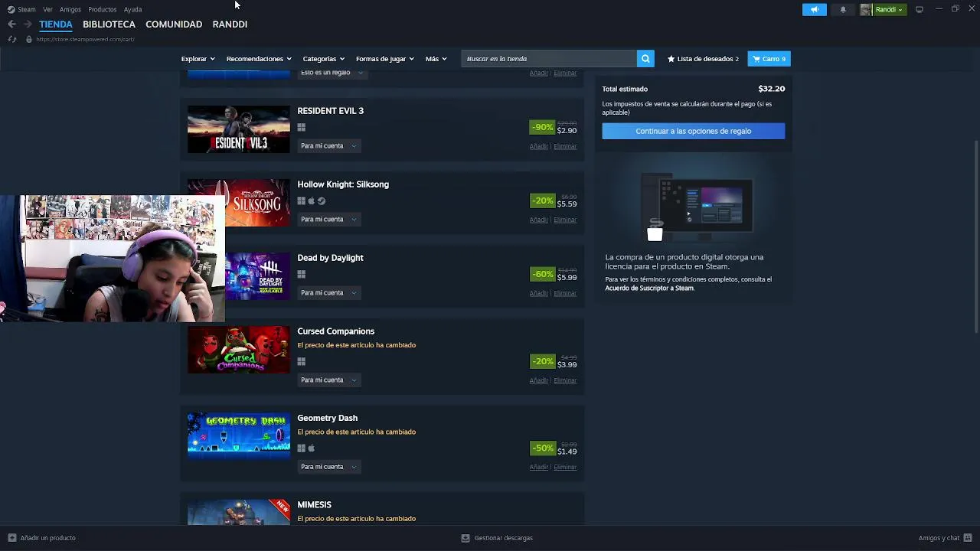
Task: Expand the Más menu
Action: pos(436,59)
